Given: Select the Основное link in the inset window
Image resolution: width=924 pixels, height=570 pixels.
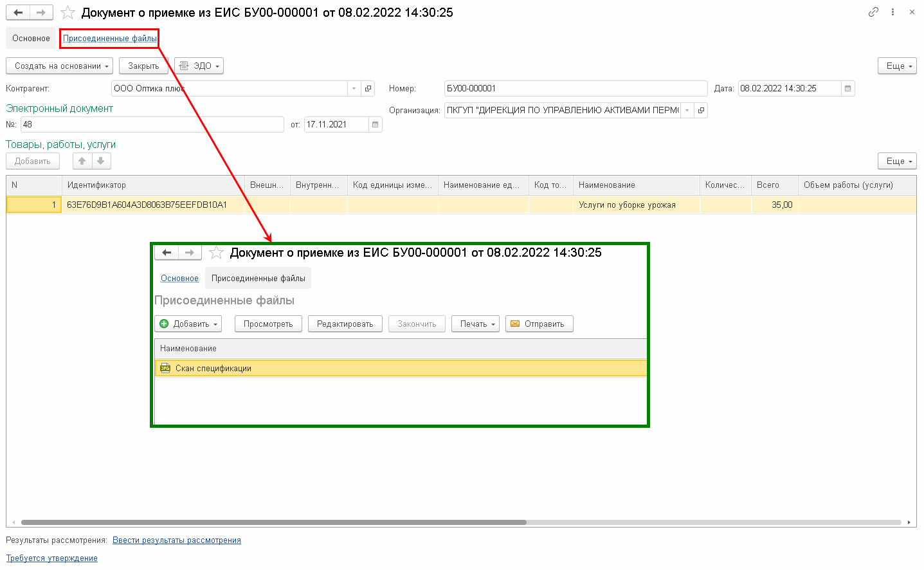Looking at the screenshot, I should point(179,279).
